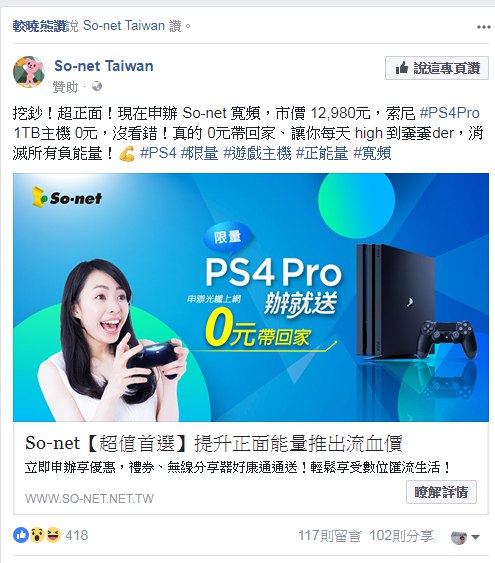This screenshot has height=563, width=495.
Task: Click the yellow So-net logo in the banner
Action: 67,197
